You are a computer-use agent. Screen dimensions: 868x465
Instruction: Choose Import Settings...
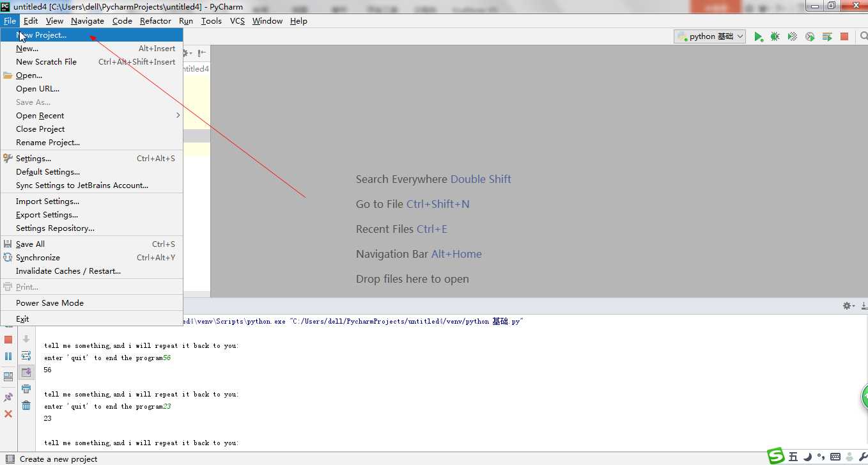(x=91, y=201)
